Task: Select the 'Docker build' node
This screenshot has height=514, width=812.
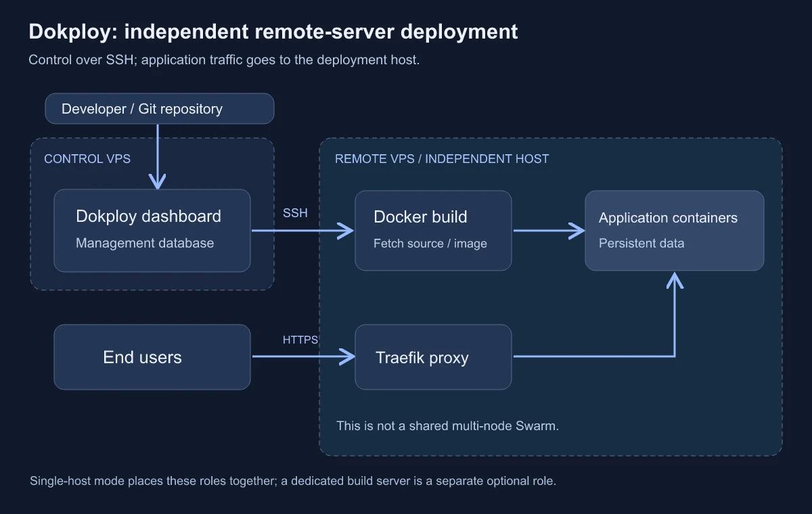Action: pos(433,231)
